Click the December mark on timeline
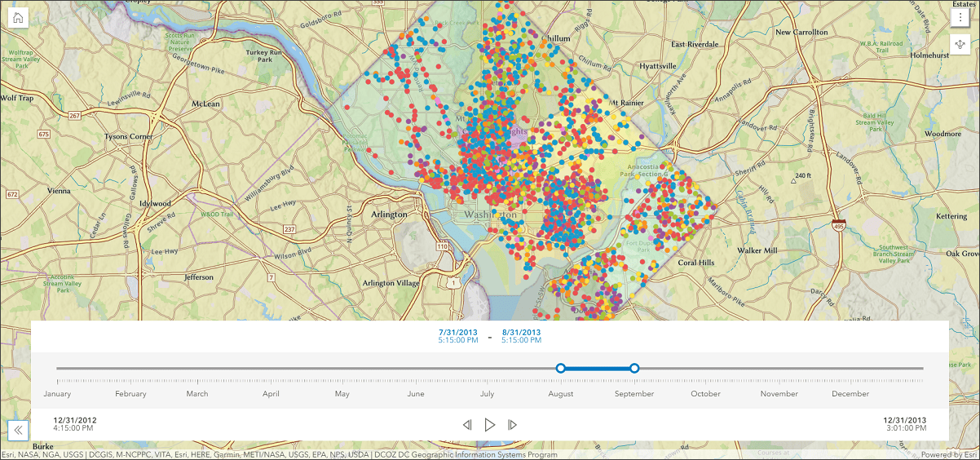The width and height of the screenshot is (980, 460). tap(850, 394)
